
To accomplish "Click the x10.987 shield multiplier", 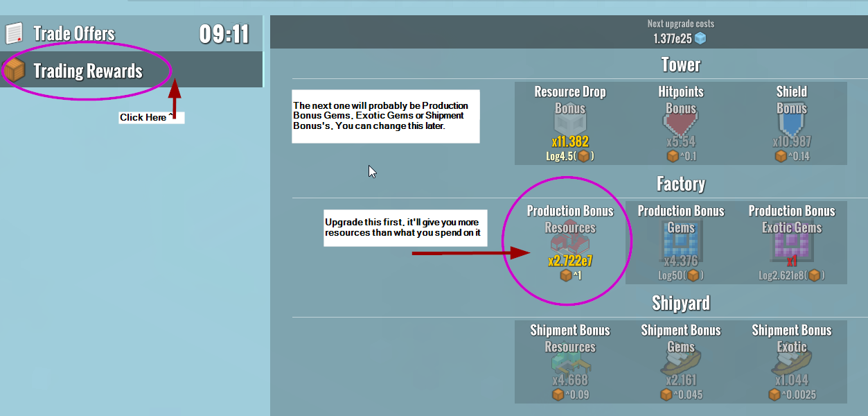I will pyautogui.click(x=792, y=142).
